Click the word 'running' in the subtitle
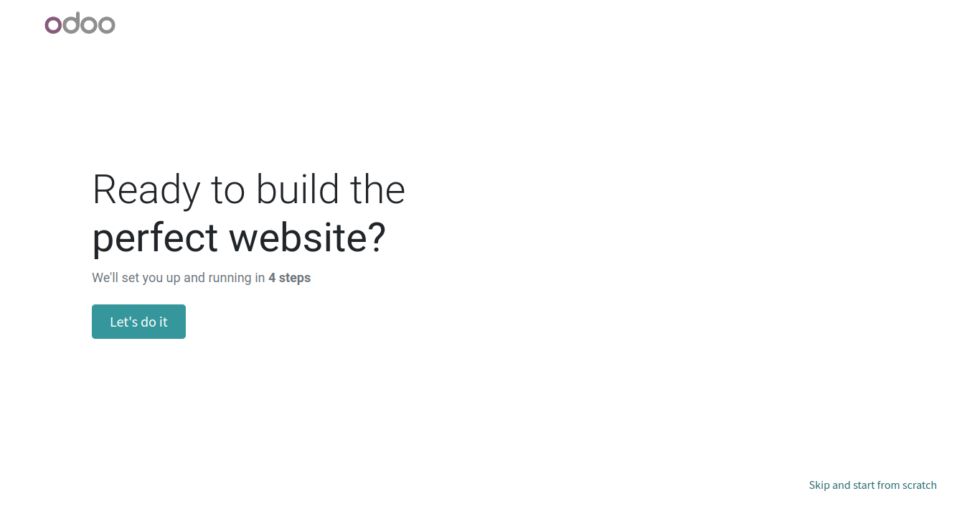The height and width of the screenshot is (509, 980). pyautogui.click(x=230, y=278)
